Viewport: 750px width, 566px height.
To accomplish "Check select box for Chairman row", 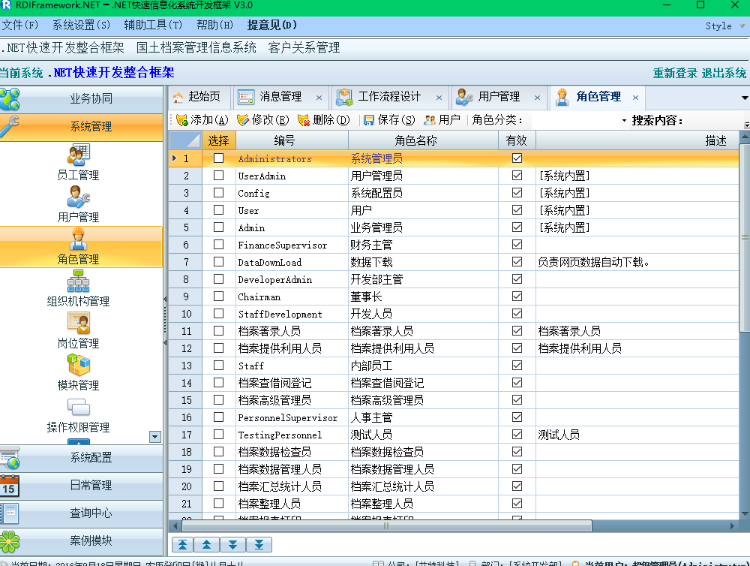I will pos(219,296).
